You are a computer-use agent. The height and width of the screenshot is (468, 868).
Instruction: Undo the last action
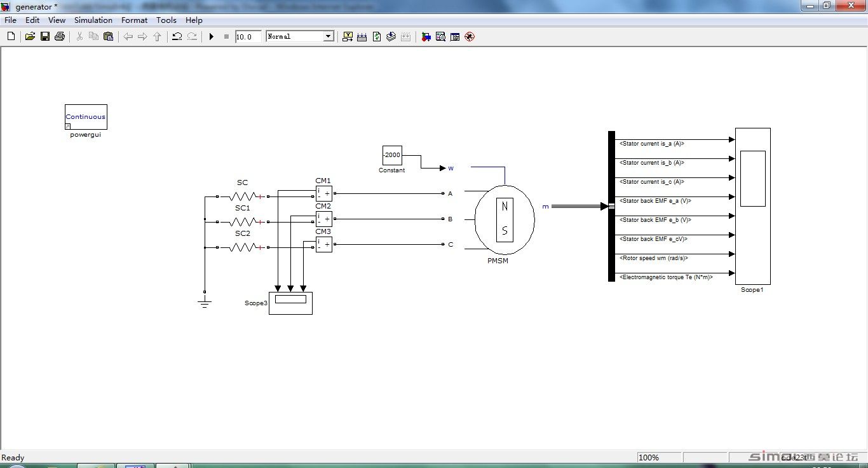[177, 36]
